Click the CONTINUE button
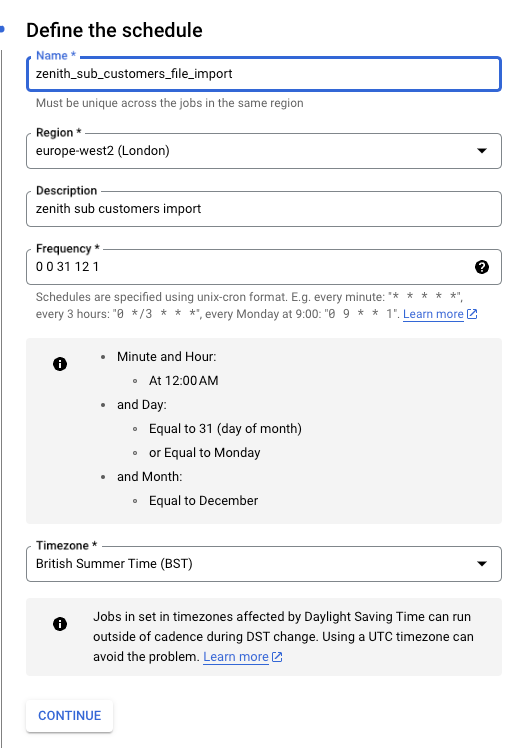The width and height of the screenshot is (524, 748). (x=70, y=716)
